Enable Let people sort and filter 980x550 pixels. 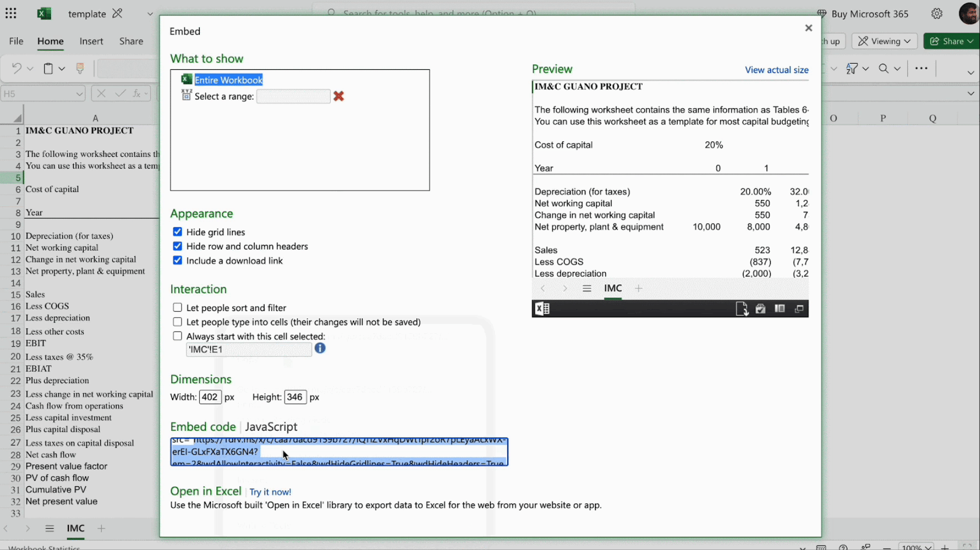point(178,308)
